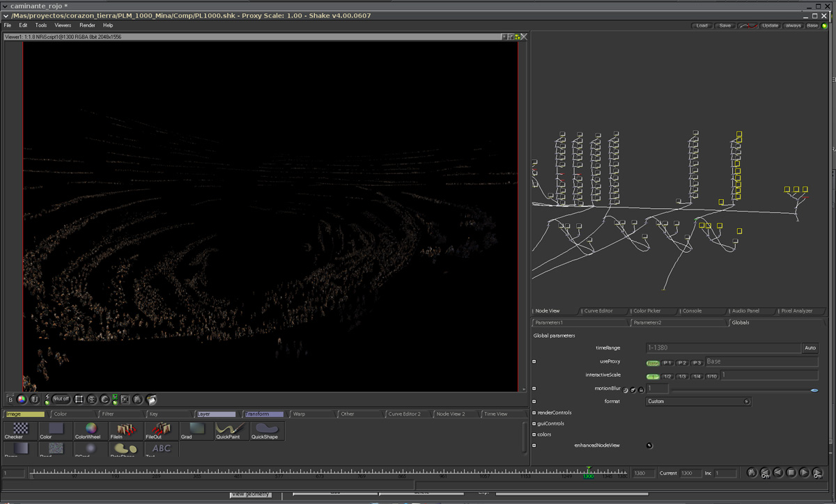Screen dimensions: 836x504
Task: Expand the colors section
Action: (534, 434)
